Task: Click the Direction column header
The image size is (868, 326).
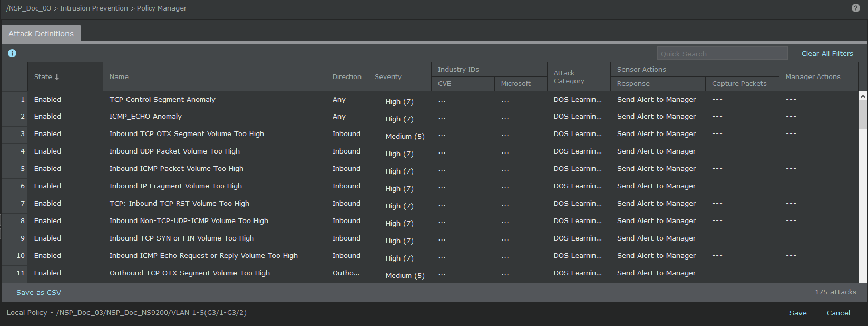Action: (347, 77)
